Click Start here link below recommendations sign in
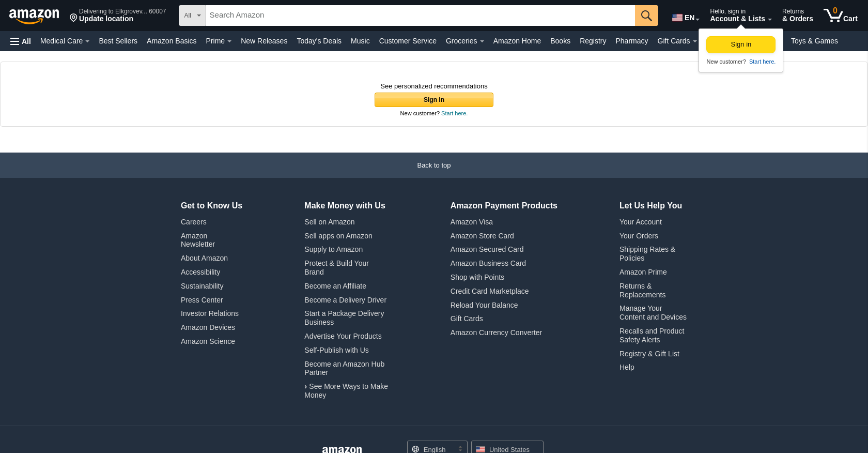Screen dimensions: 868x453 tap(454, 113)
